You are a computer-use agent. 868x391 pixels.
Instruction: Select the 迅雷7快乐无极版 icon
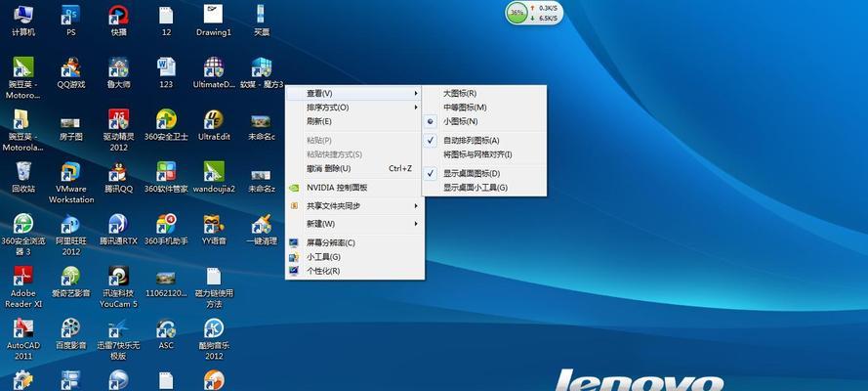coord(118,328)
